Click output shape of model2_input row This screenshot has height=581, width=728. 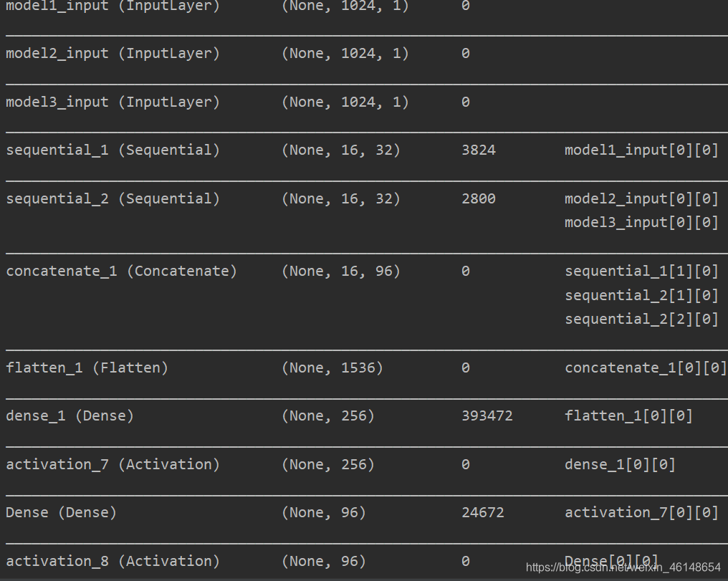pos(345,53)
